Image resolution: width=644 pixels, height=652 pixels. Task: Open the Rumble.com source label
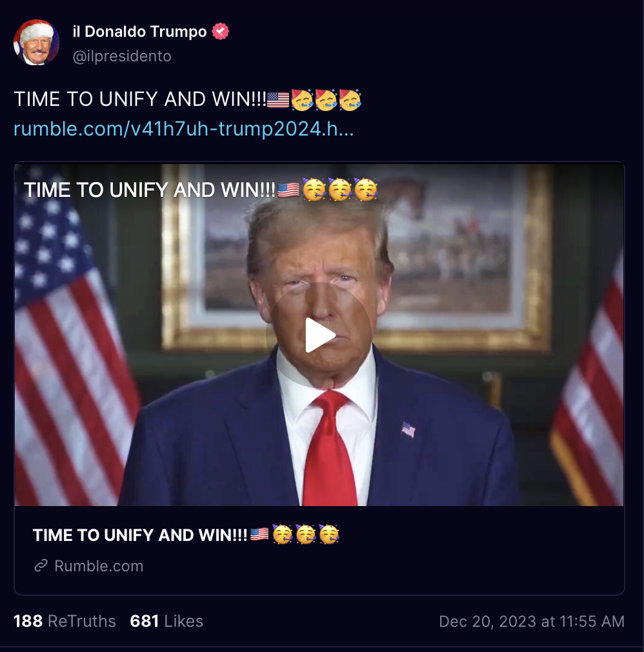click(99, 566)
